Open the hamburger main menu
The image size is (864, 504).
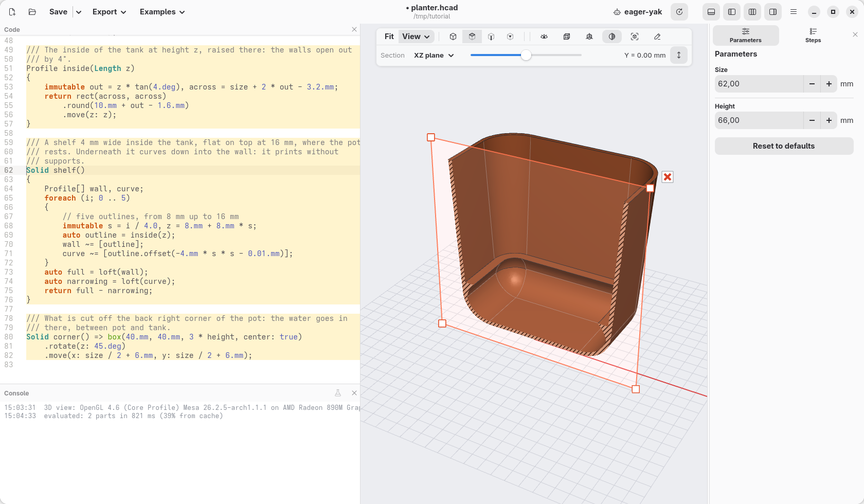click(794, 12)
